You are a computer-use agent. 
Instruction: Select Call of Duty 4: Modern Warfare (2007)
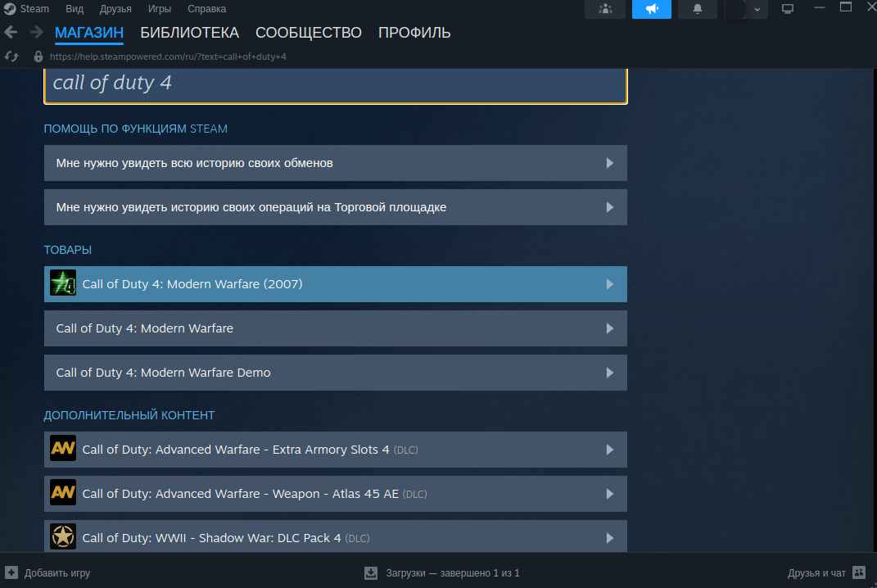[x=336, y=284]
